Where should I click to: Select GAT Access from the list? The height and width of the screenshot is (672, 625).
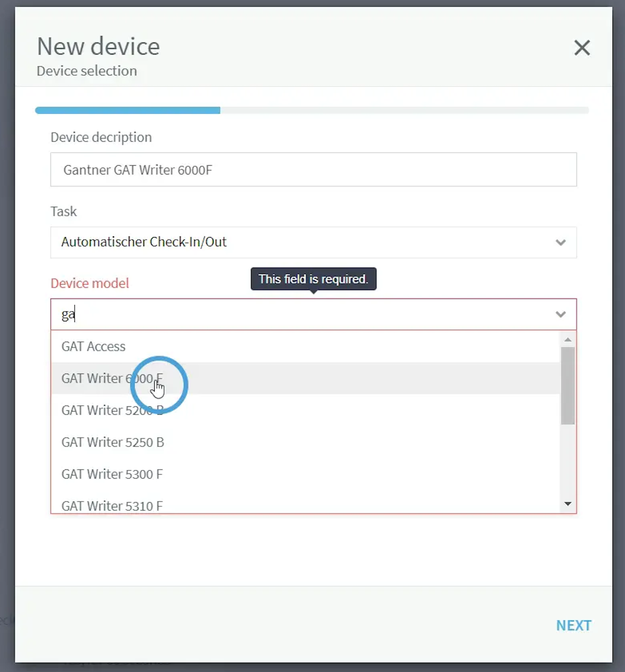click(x=94, y=347)
